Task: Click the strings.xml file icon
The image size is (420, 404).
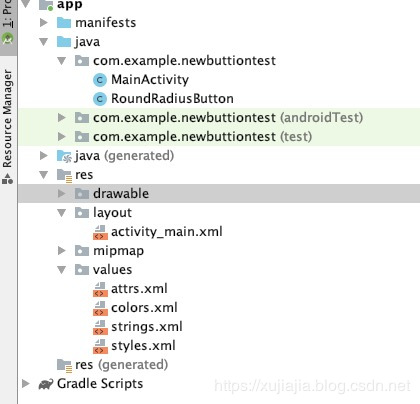Action: [x=100, y=328]
